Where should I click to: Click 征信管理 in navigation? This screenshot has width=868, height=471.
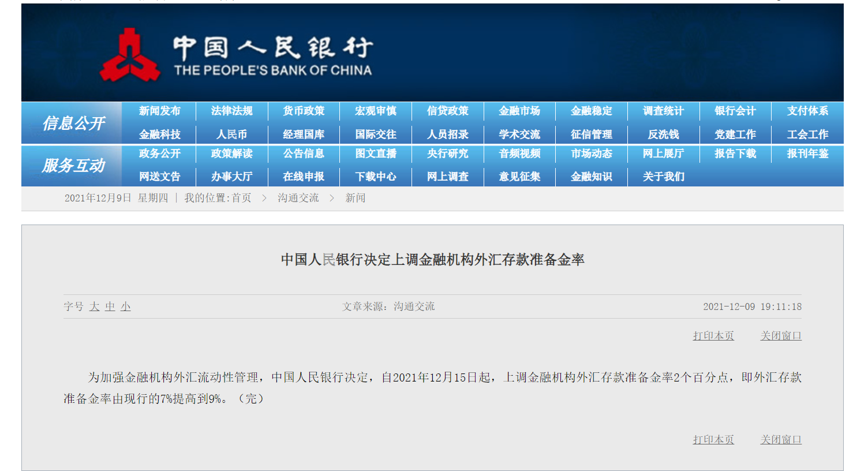592,134
